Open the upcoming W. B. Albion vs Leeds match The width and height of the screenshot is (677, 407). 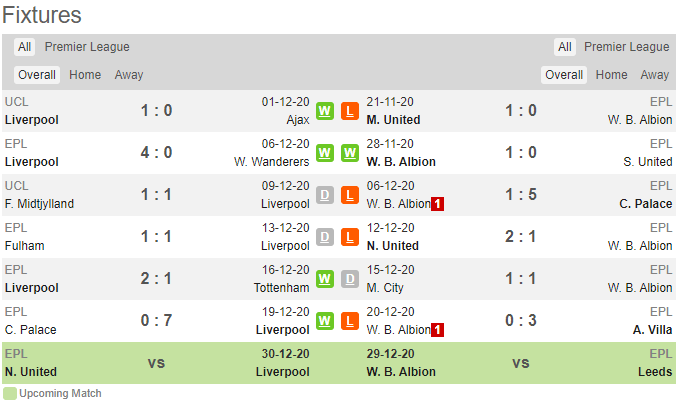click(519, 363)
